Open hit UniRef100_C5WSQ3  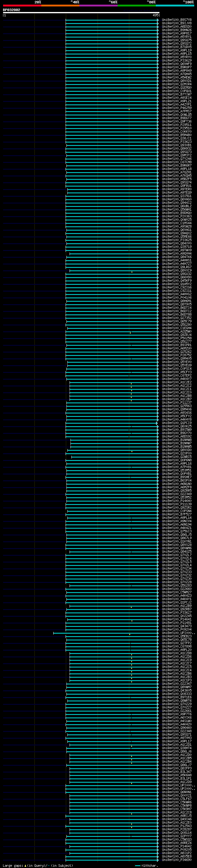coord(177,840)
